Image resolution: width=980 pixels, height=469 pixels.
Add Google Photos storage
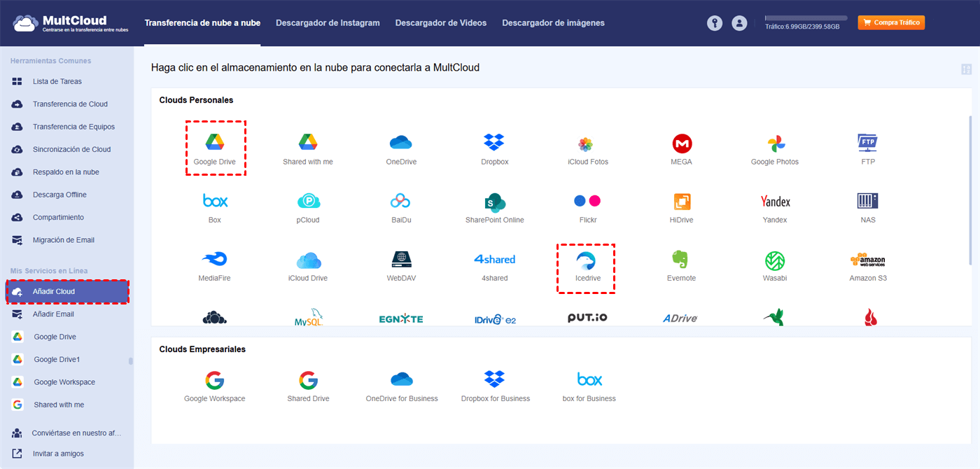[x=775, y=144]
